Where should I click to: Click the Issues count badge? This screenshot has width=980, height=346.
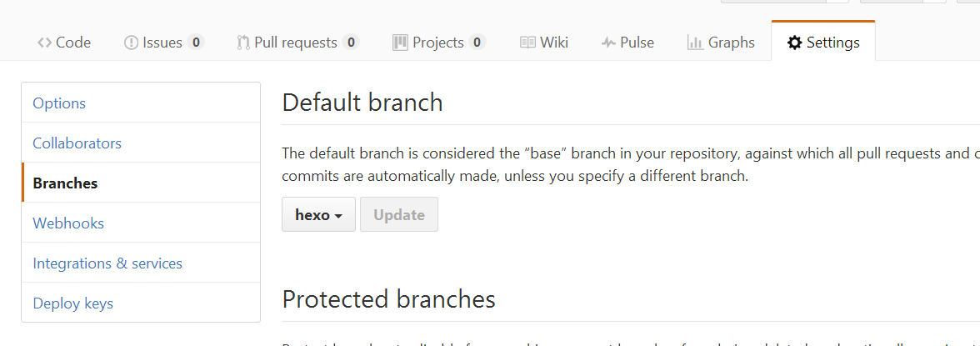coord(196,43)
